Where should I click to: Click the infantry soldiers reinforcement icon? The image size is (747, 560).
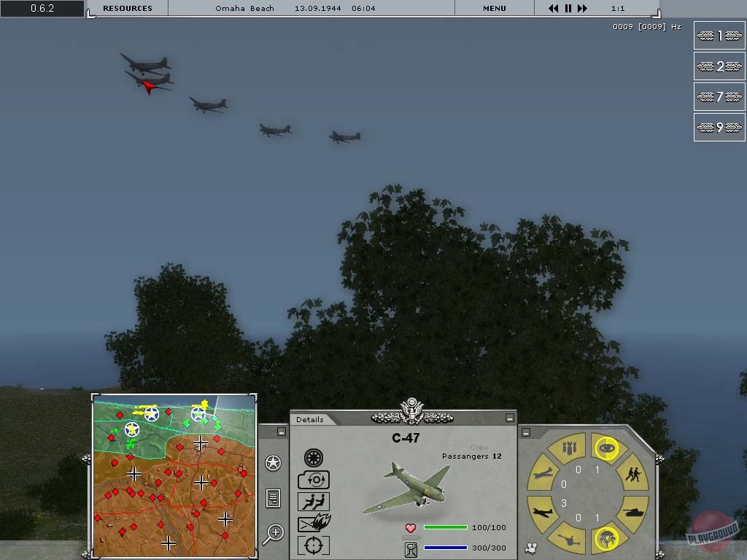(632, 476)
